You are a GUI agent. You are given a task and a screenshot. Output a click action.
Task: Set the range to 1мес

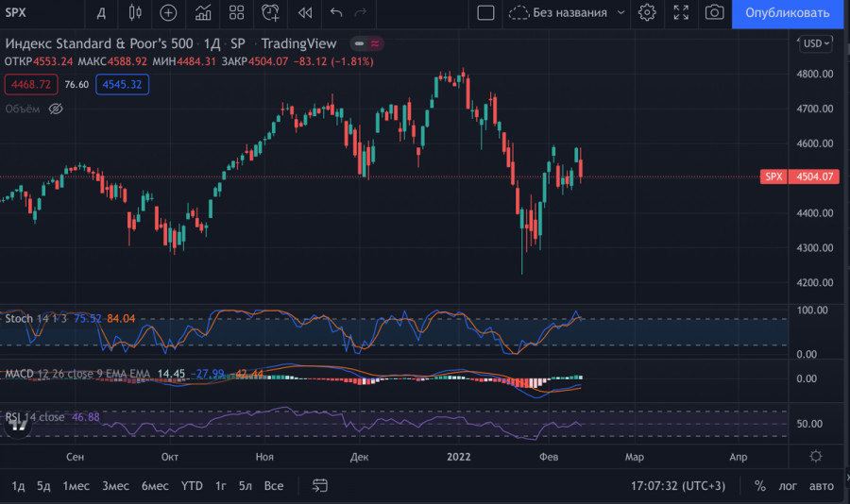point(76,485)
